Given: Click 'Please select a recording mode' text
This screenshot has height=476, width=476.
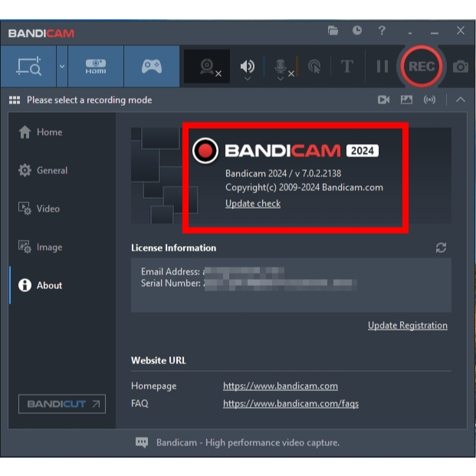Looking at the screenshot, I should pyautogui.click(x=89, y=100).
